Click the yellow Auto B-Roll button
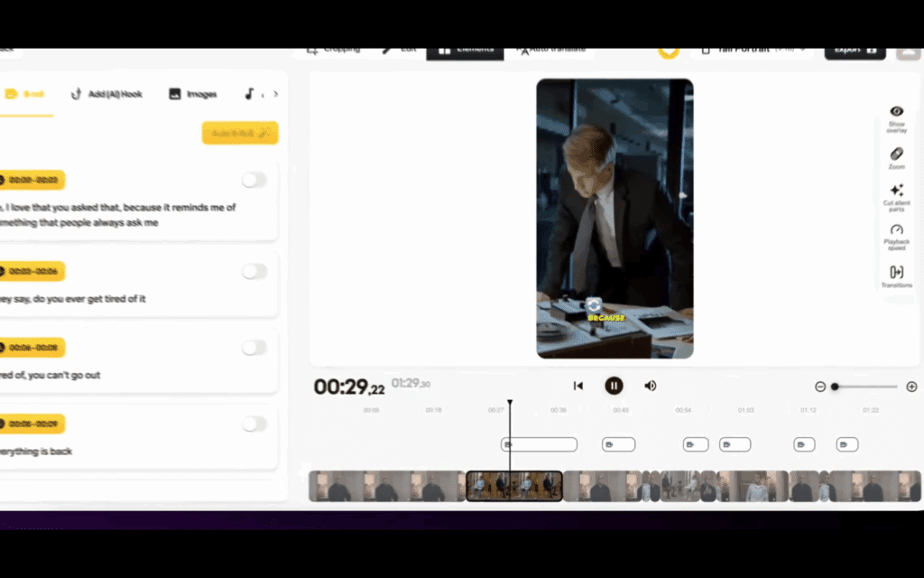Viewport: 924px width, 578px height. pos(240,134)
